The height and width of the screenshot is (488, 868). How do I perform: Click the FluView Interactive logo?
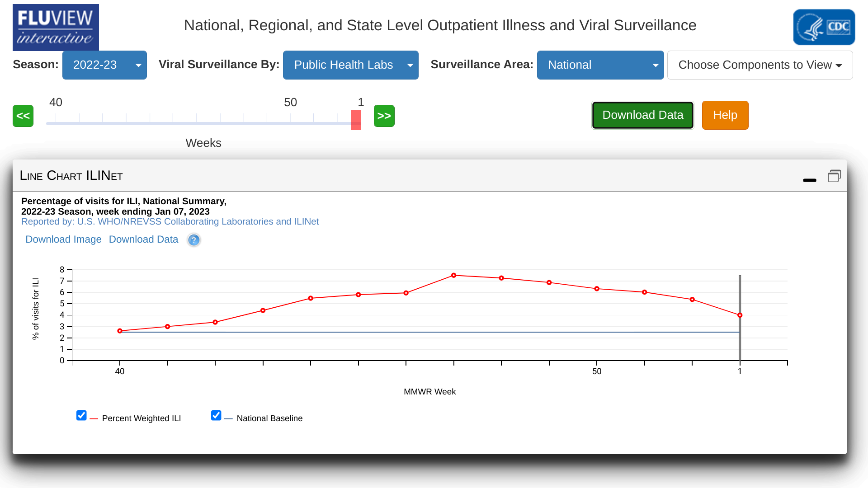[56, 27]
